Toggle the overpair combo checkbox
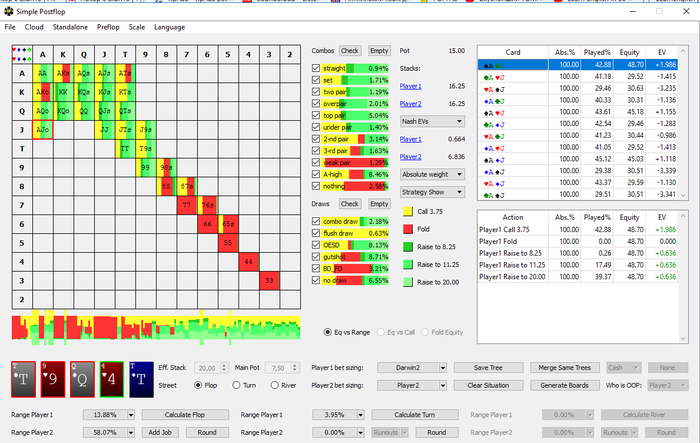The image size is (700, 443). (316, 104)
